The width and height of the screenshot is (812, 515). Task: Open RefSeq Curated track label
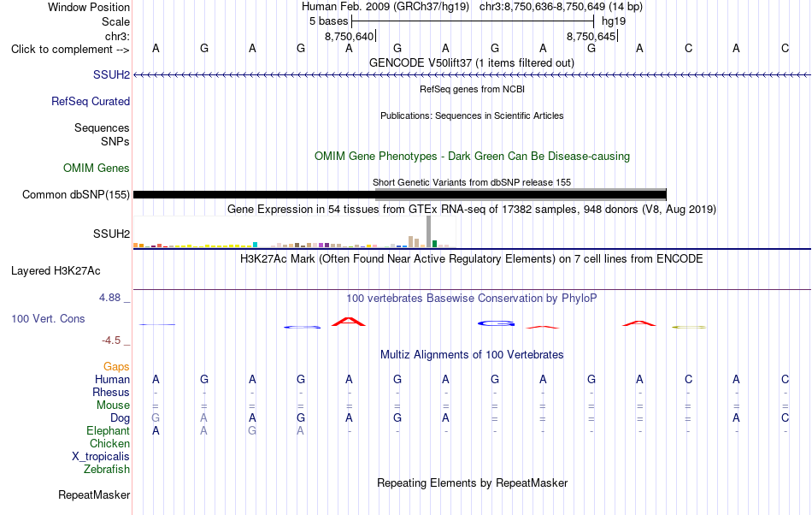pos(90,101)
